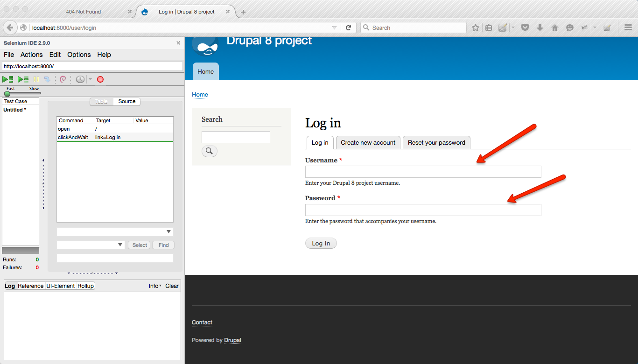The height and width of the screenshot is (364, 638).
Task: Open the Reset your password tab
Action: pyautogui.click(x=436, y=142)
